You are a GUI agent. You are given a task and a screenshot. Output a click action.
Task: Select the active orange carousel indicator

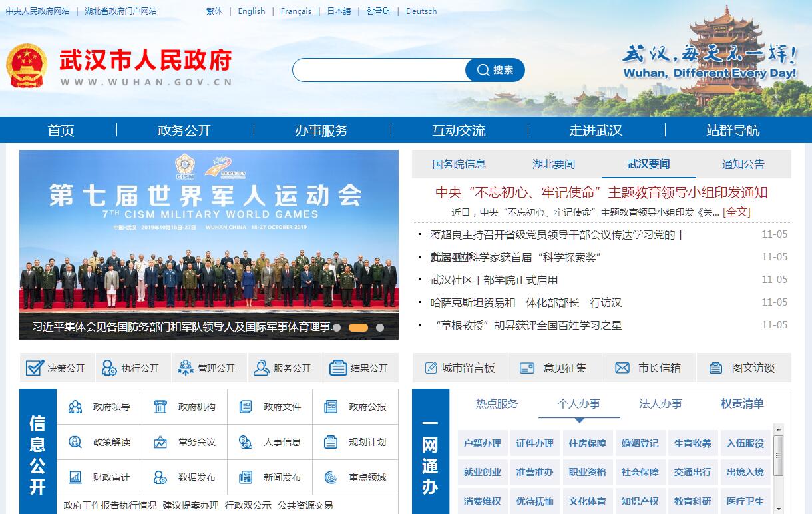coord(358,328)
